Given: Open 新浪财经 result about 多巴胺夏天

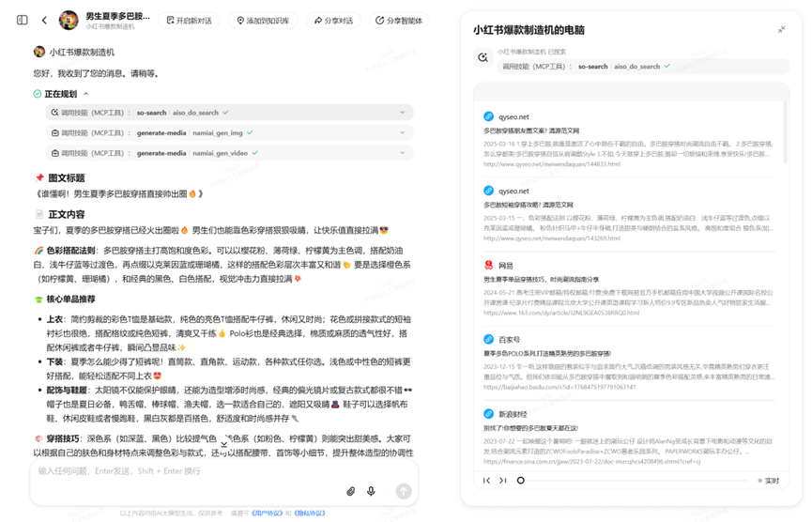Looking at the screenshot, I should 530,428.
